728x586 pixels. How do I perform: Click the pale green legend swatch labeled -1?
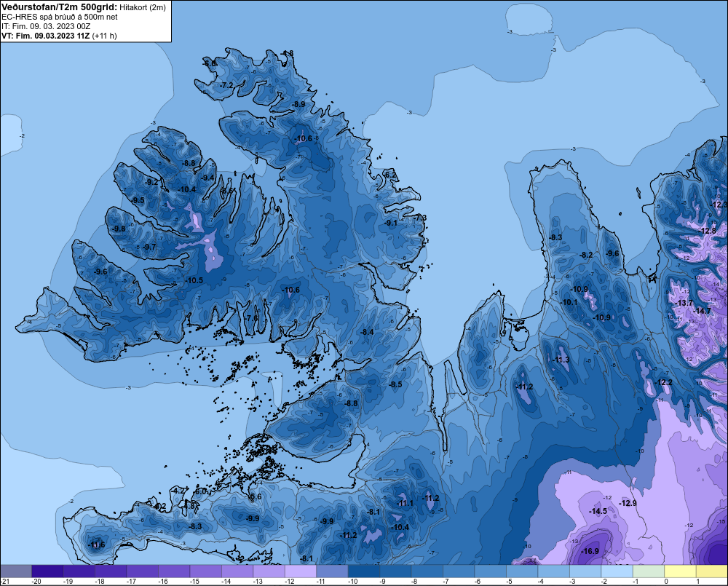(649, 571)
